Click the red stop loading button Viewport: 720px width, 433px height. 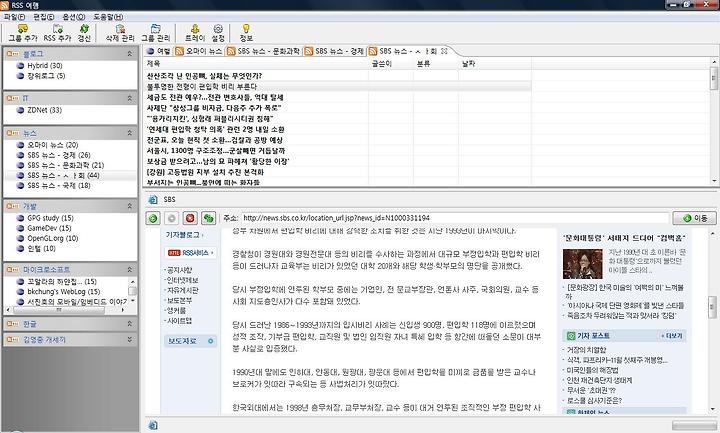tap(190, 218)
